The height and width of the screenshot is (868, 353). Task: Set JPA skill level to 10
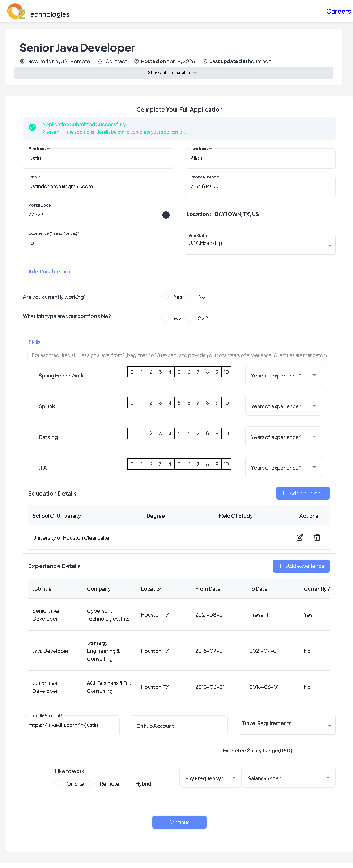pyautogui.click(x=226, y=464)
